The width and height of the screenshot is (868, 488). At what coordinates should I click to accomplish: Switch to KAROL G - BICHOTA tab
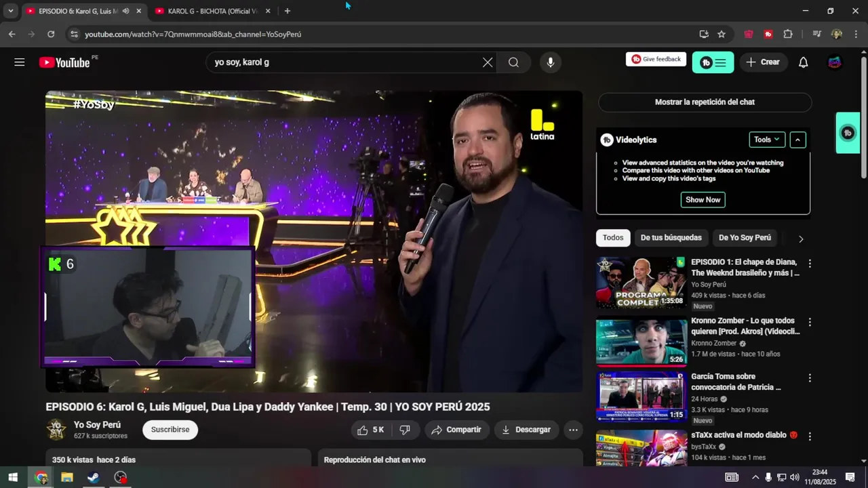[212, 11]
